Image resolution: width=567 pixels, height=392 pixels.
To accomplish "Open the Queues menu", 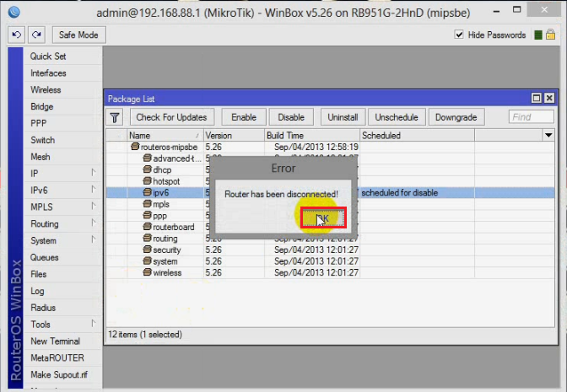I will pos(45,258).
